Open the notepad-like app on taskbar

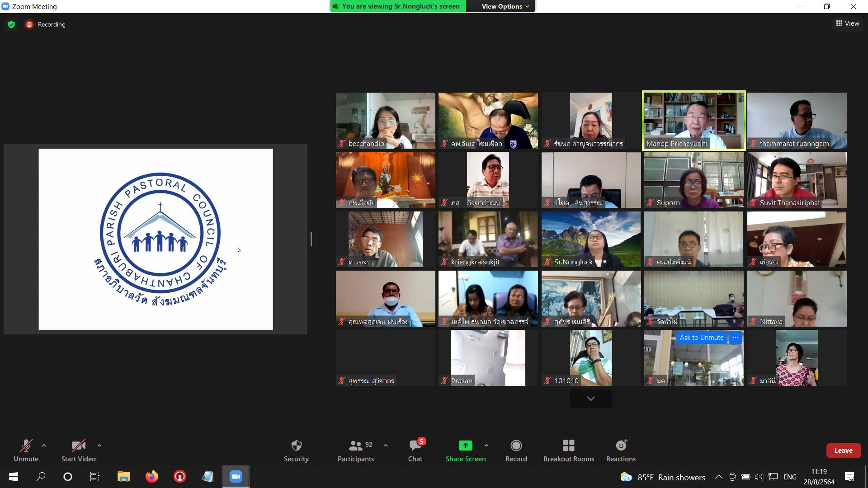pyautogui.click(x=208, y=477)
